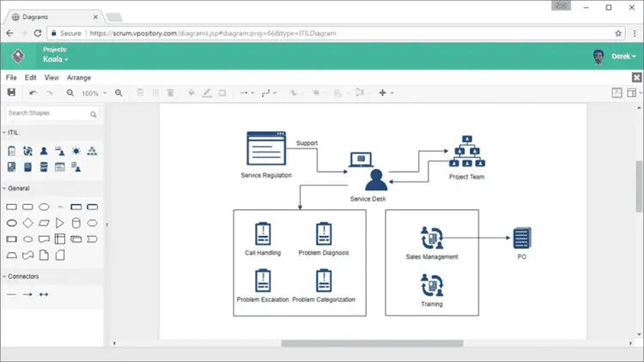Click the Undo arrow icon
Image resolution: width=644 pixels, height=362 pixels.
(33, 94)
